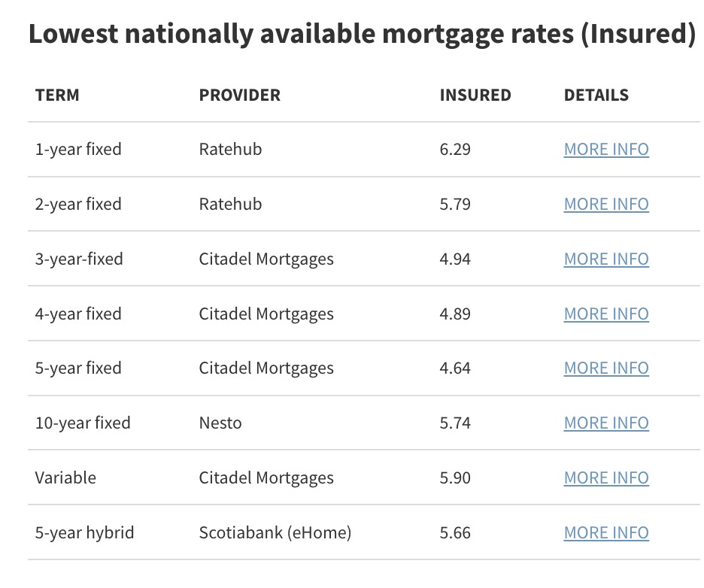Select the 6.29 insured rate value
The height and width of the screenshot is (588, 704).
(455, 150)
